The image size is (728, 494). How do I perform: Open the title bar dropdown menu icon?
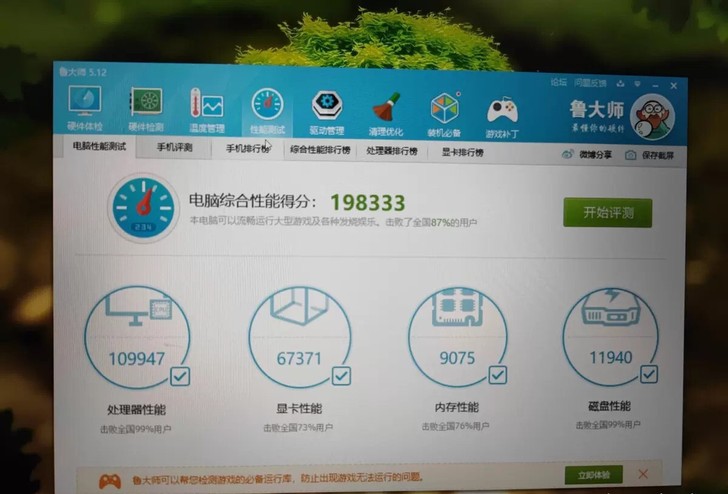click(x=638, y=84)
